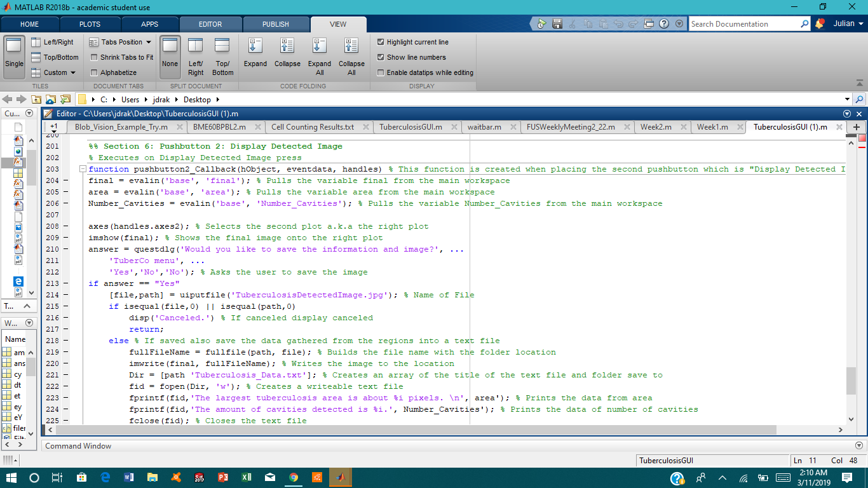Viewport: 868px width, 488px height.
Task: Open the address bar path dropdown
Action: pyautogui.click(x=847, y=99)
